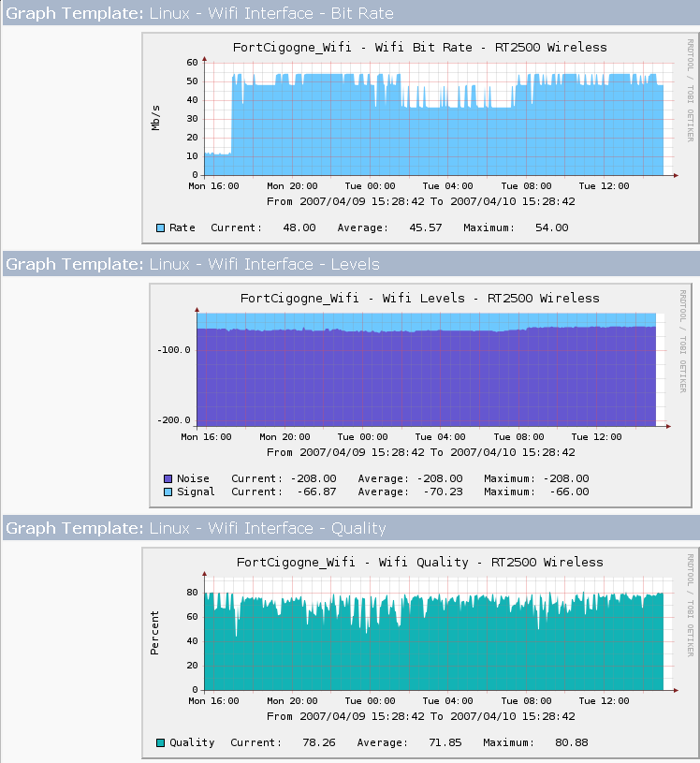700x763 pixels.
Task: Click the Quality legend color swatch
Action: (161, 742)
